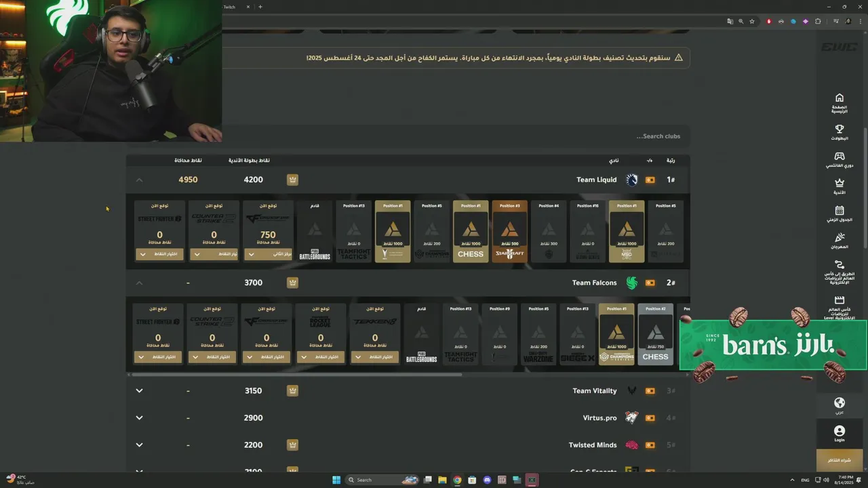Screen dimensions: 868x488
Task: Open the Fantasy league gamepad icon
Action: (840, 156)
